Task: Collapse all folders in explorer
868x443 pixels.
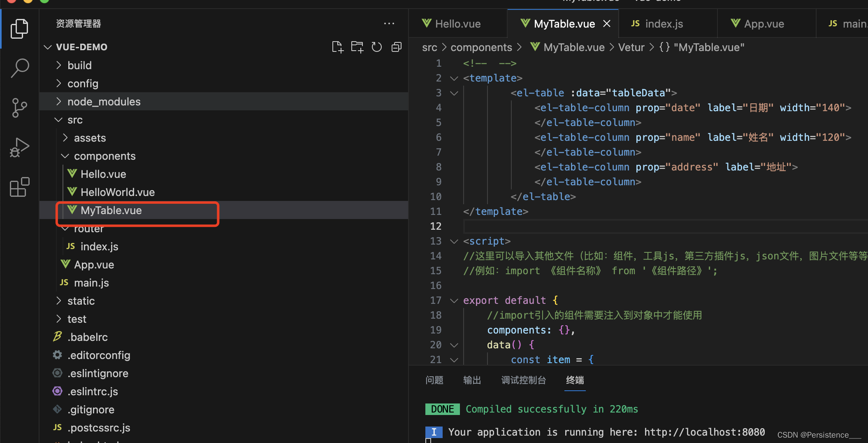Action: [397, 47]
